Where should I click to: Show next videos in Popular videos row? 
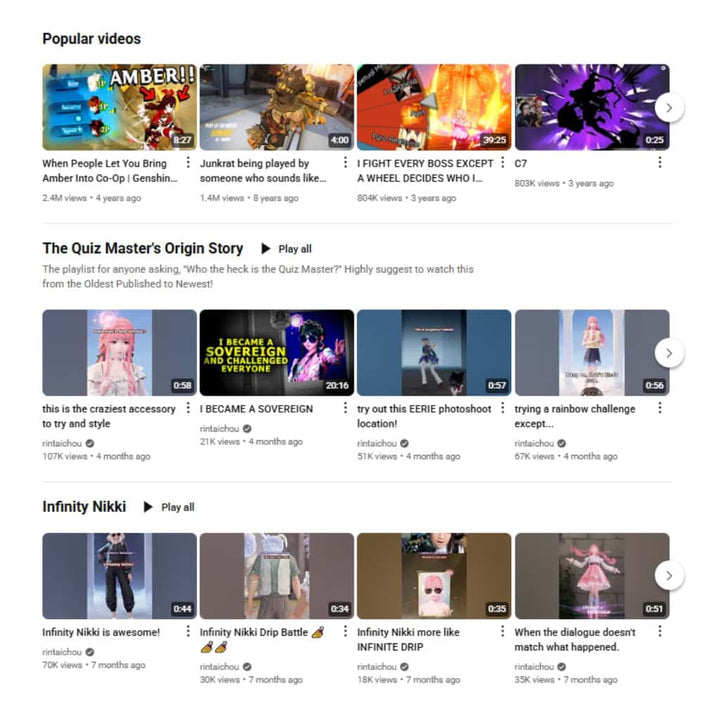pyautogui.click(x=669, y=108)
